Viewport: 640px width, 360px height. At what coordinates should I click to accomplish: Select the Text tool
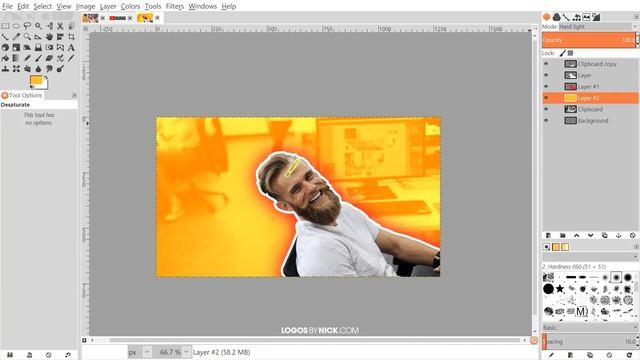71,47
